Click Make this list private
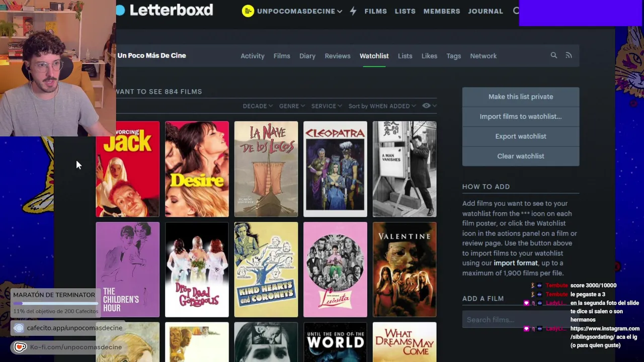This screenshot has width=644, height=362. pos(521,97)
